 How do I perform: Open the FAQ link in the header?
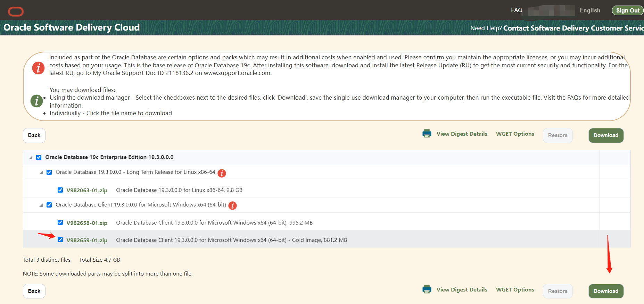(x=517, y=10)
